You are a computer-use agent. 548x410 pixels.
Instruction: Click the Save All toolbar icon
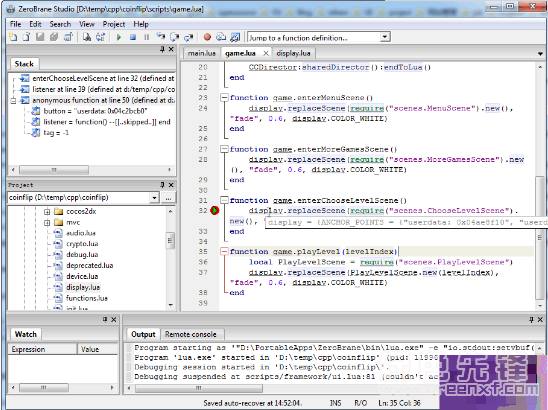point(54,37)
